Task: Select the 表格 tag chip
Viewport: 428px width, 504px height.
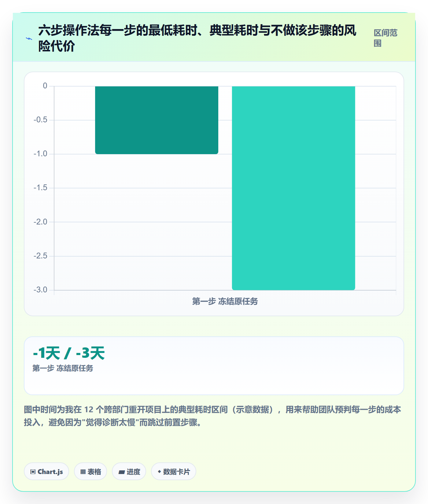Action: point(90,471)
